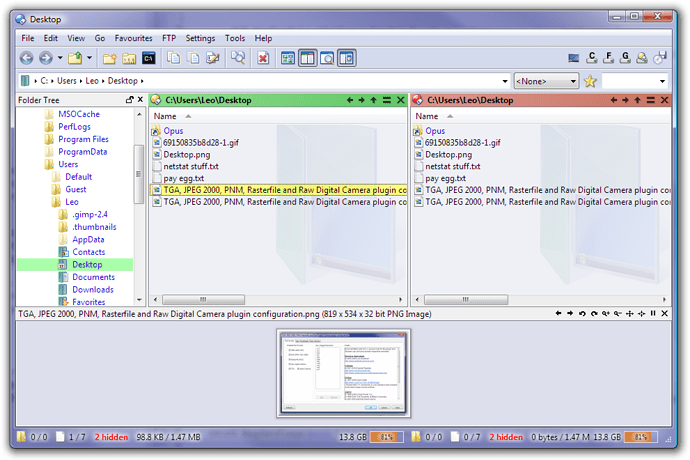The height and width of the screenshot is (460, 690).
Task: Click the image preview thumbnail in viewer pane
Action: click(344, 372)
